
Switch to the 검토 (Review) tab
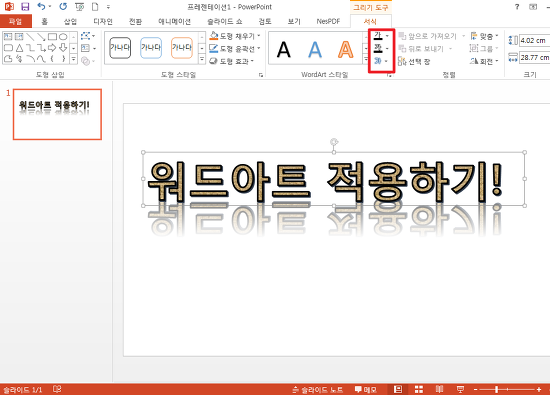(x=265, y=21)
